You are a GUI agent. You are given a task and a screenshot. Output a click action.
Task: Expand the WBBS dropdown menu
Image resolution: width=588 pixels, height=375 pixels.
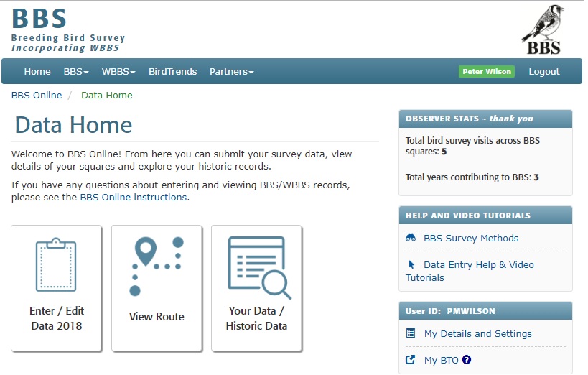(x=118, y=72)
